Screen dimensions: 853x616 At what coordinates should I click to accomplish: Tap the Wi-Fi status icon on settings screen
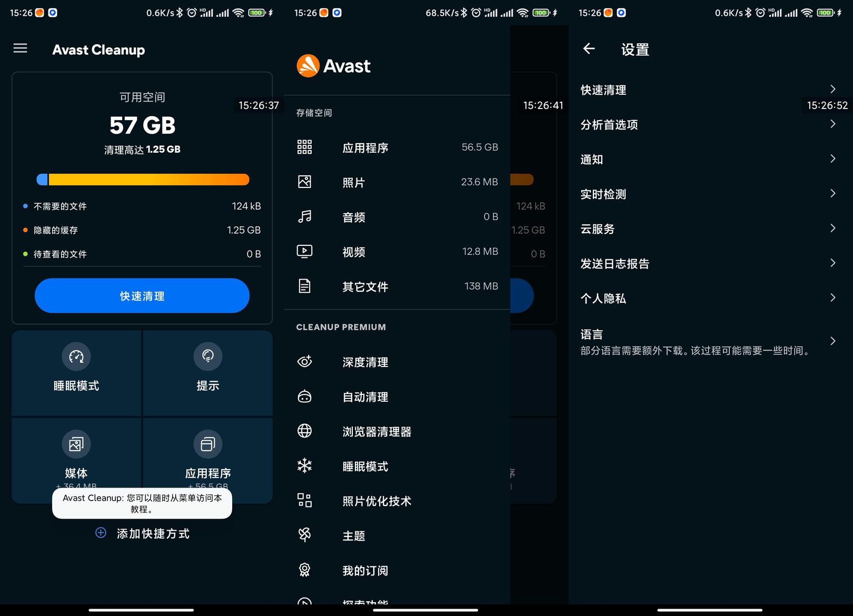[807, 13]
